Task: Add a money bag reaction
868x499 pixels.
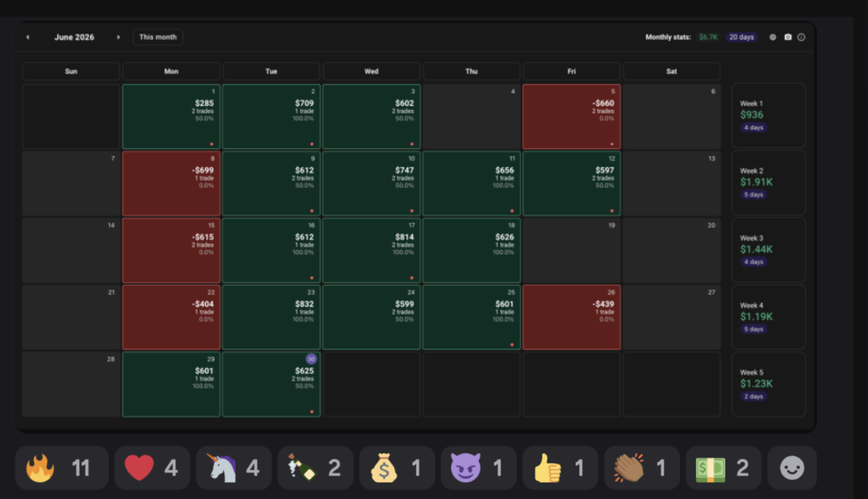Action: pyautogui.click(x=397, y=468)
